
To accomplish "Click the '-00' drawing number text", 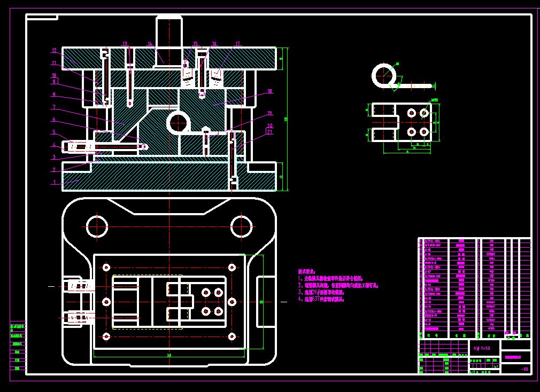I will click(x=525, y=370).
